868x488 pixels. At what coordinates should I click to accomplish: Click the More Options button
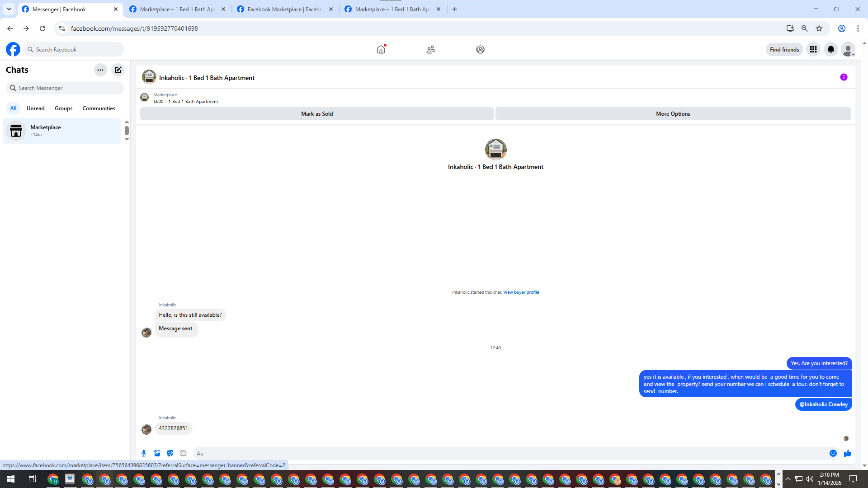(x=673, y=114)
